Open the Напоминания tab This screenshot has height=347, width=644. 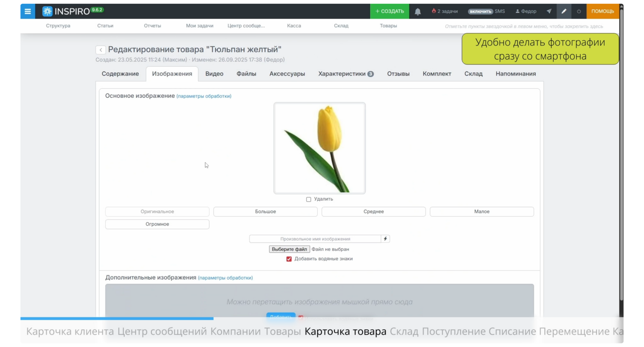pos(516,74)
